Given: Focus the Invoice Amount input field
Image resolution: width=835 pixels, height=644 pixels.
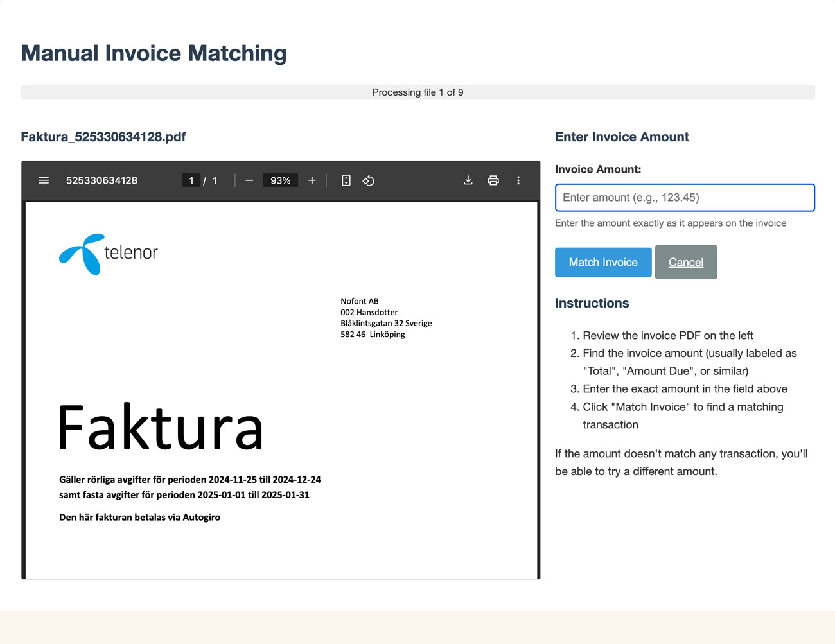Looking at the screenshot, I should (x=685, y=198).
